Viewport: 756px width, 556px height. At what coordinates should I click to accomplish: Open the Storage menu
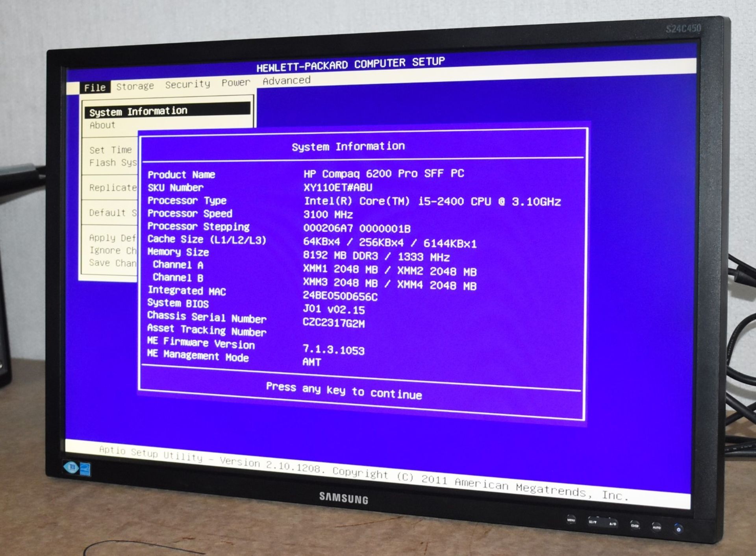click(135, 86)
